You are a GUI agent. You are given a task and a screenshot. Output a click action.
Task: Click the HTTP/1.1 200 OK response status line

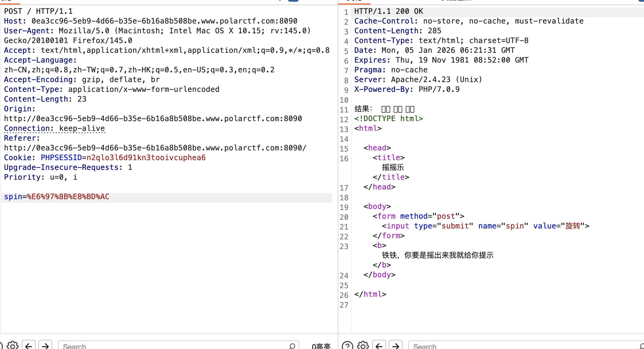(x=389, y=11)
